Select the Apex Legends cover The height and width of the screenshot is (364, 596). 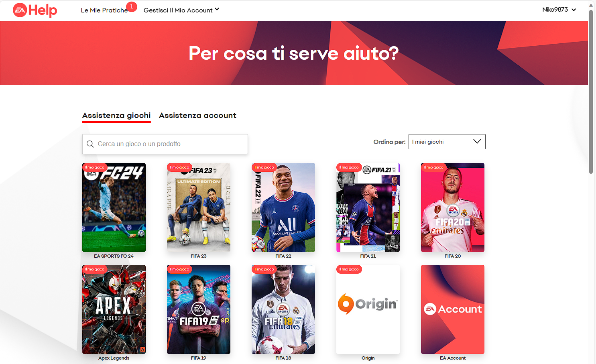[x=114, y=309]
